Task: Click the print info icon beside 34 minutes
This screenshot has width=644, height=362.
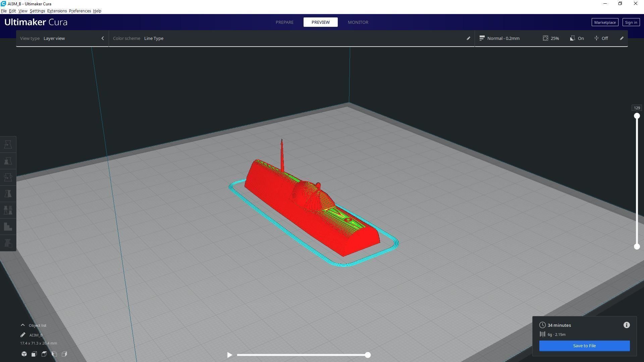Action: point(627,325)
